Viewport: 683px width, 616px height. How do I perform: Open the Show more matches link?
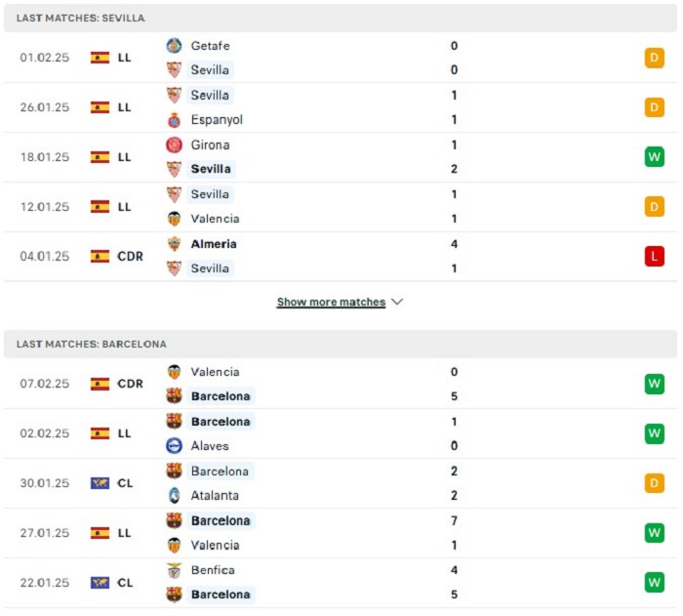(331, 302)
